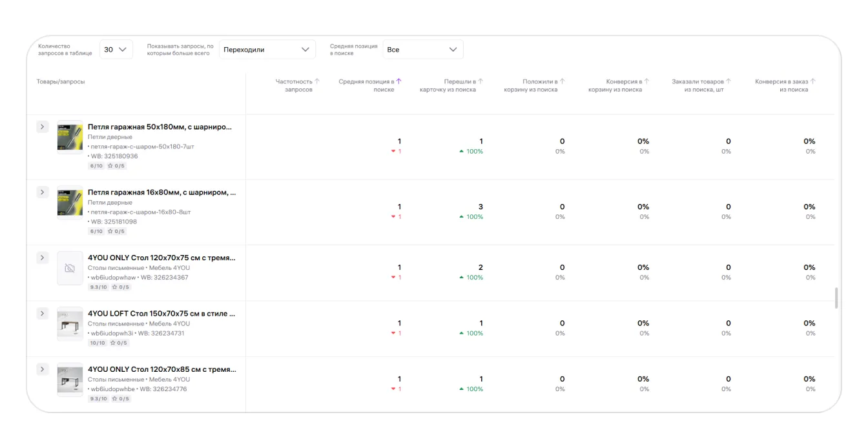Expand row for 4YOU ONLY Стол 120x70x85
Image resolution: width=868 pixels, height=448 pixels.
click(43, 369)
